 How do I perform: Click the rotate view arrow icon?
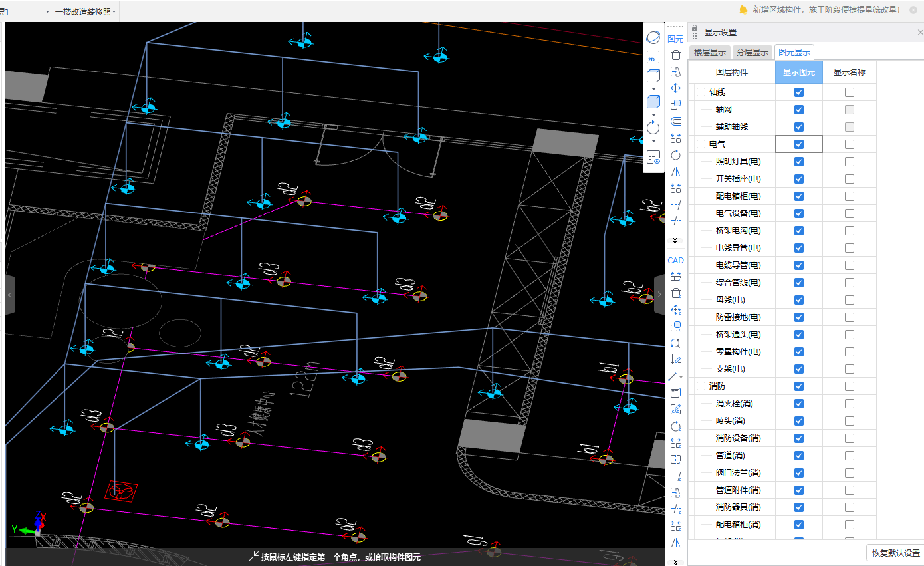653,127
